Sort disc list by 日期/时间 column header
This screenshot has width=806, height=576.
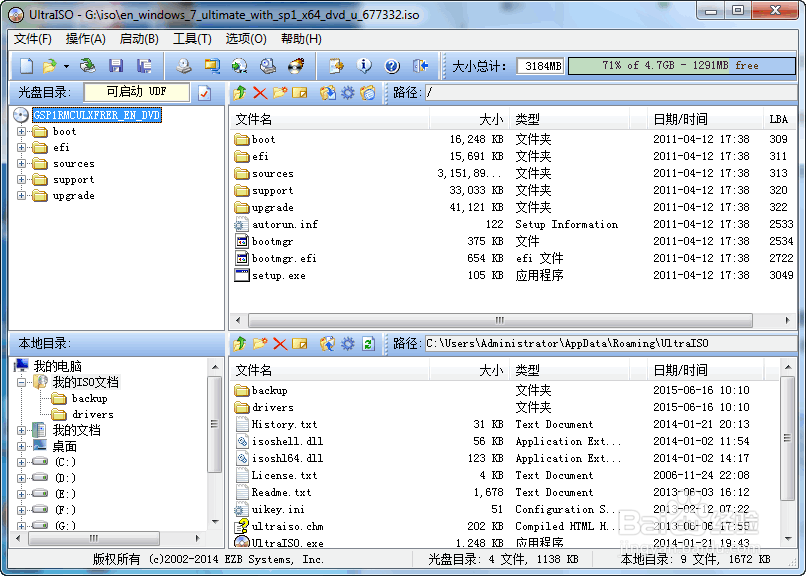pyautogui.click(x=705, y=119)
